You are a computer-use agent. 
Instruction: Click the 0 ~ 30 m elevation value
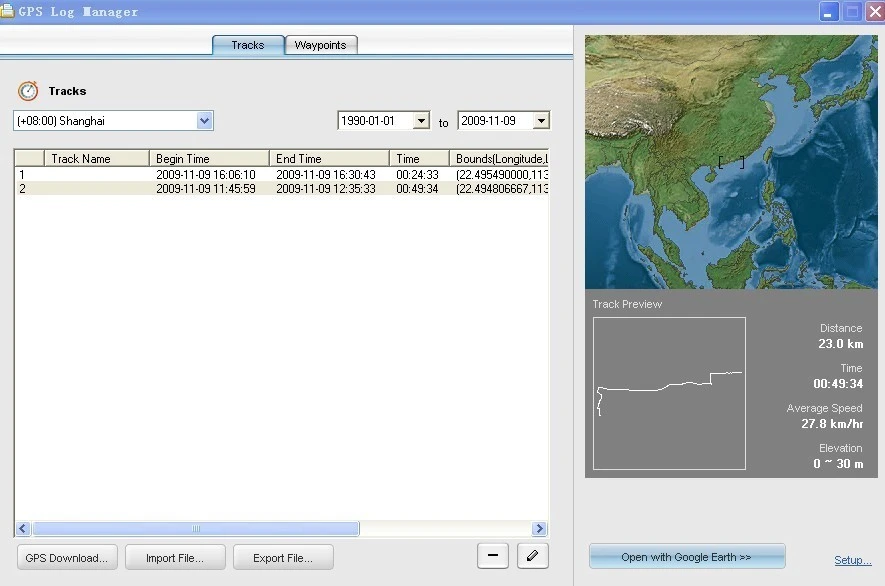tap(838, 463)
